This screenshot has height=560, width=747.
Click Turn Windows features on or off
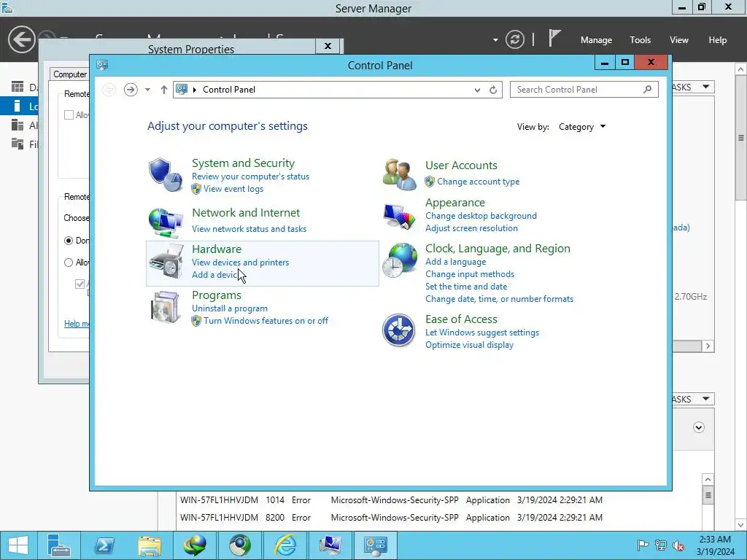pyautogui.click(x=266, y=321)
